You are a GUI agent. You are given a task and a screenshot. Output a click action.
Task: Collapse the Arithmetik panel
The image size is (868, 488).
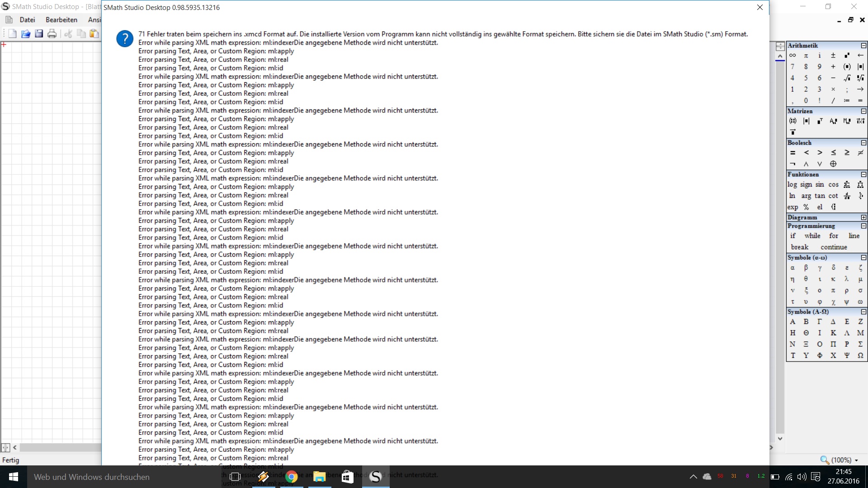pos(863,46)
